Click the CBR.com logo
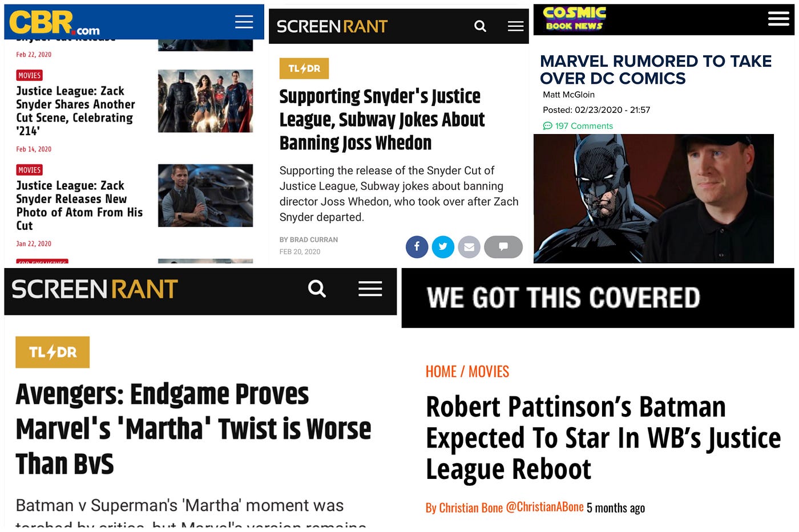The width and height of the screenshot is (799, 532). pyautogui.click(x=54, y=23)
